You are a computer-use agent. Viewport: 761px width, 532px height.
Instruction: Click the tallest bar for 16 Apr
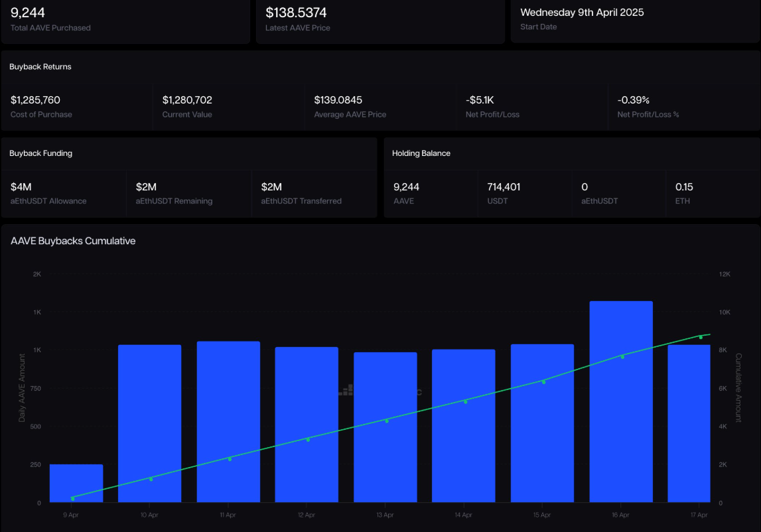[620, 401]
